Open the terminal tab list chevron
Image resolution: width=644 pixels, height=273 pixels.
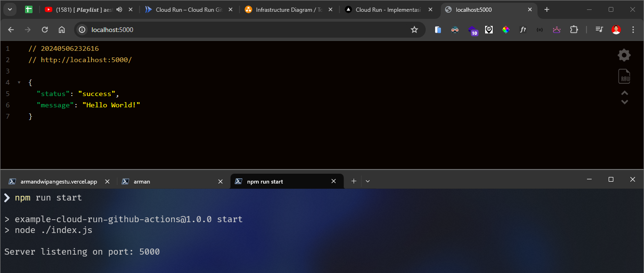click(x=367, y=181)
